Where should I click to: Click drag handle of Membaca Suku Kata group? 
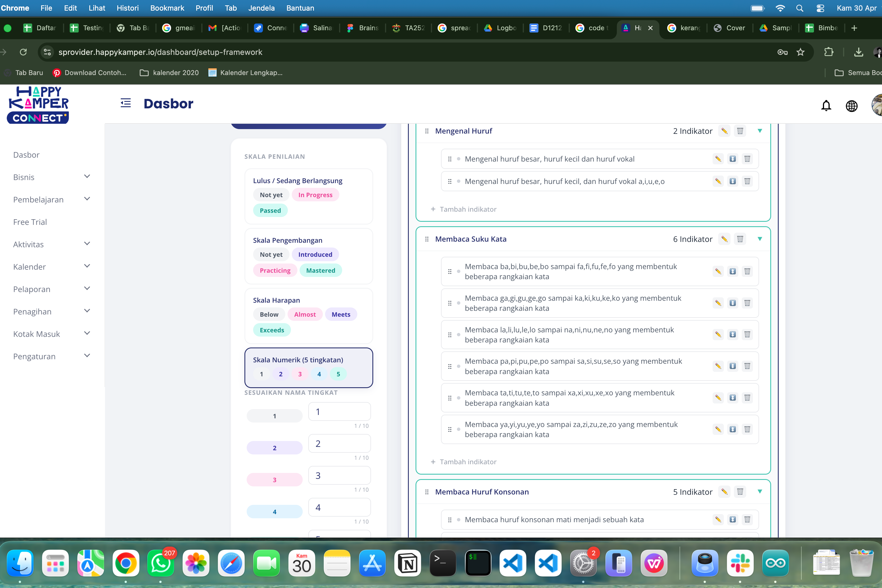pos(427,239)
